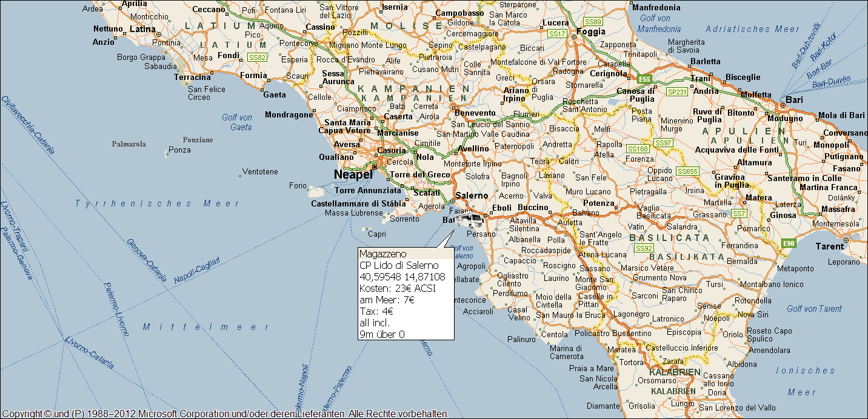The height and width of the screenshot is (419, 868).
Task: Click the SS168 road shield
Action: pyautogui.click(x=638, y=149)
